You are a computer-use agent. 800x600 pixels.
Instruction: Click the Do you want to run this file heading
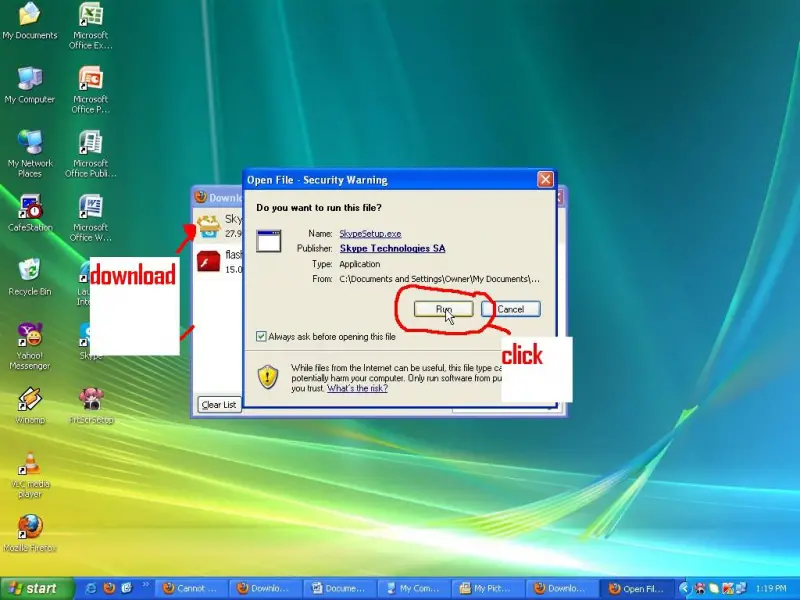(x=319, y=208)
